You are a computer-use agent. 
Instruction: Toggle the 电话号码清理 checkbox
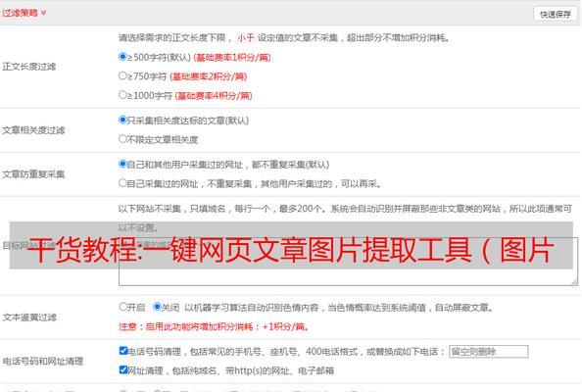click(123, 351)
